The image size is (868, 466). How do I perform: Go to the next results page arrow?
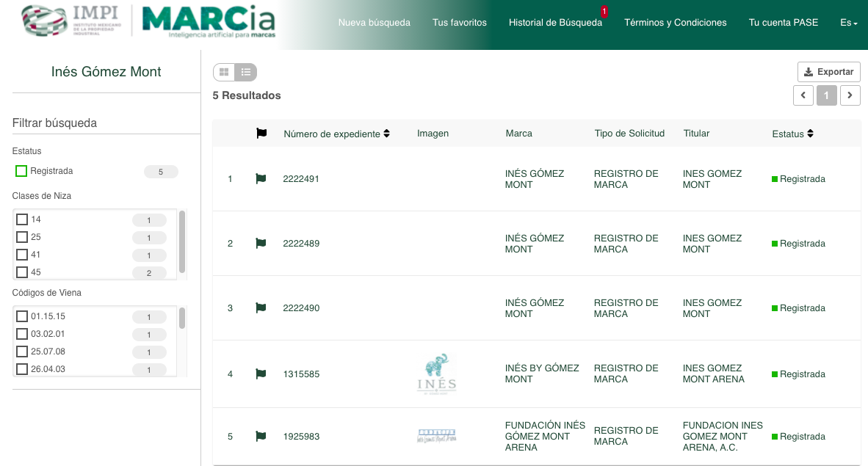point(850,95)
